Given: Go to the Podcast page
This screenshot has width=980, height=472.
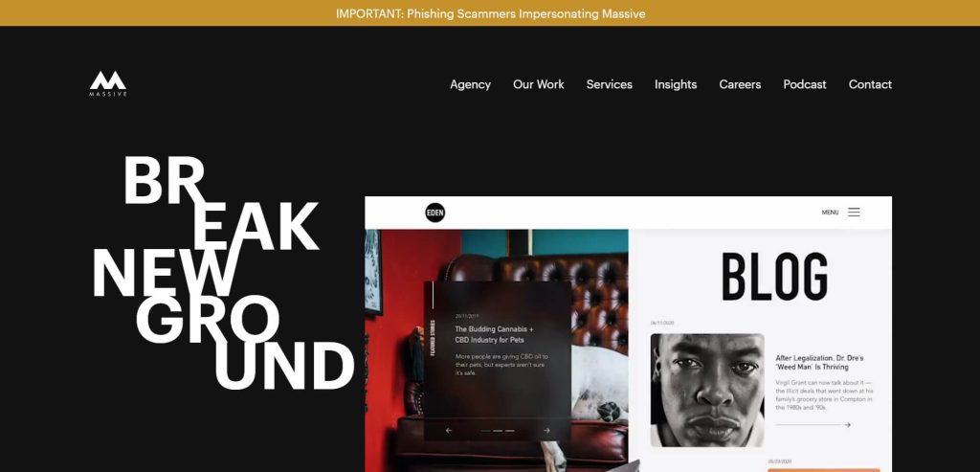Looking at the screenshot, I should (x=804, y=84).
